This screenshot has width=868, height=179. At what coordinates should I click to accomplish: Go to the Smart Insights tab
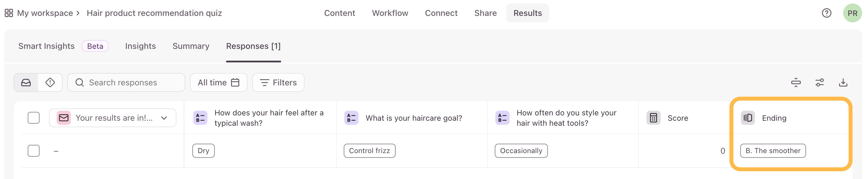[46, 46]
